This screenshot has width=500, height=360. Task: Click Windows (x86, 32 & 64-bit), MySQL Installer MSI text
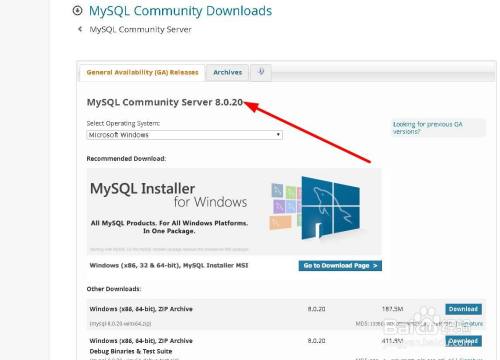(169, 265)
